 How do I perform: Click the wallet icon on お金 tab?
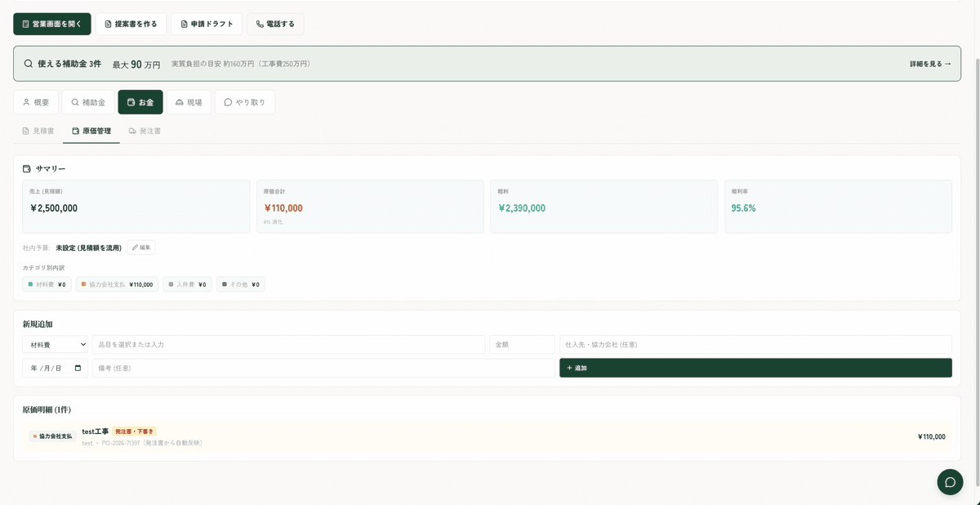click(131, 102)
